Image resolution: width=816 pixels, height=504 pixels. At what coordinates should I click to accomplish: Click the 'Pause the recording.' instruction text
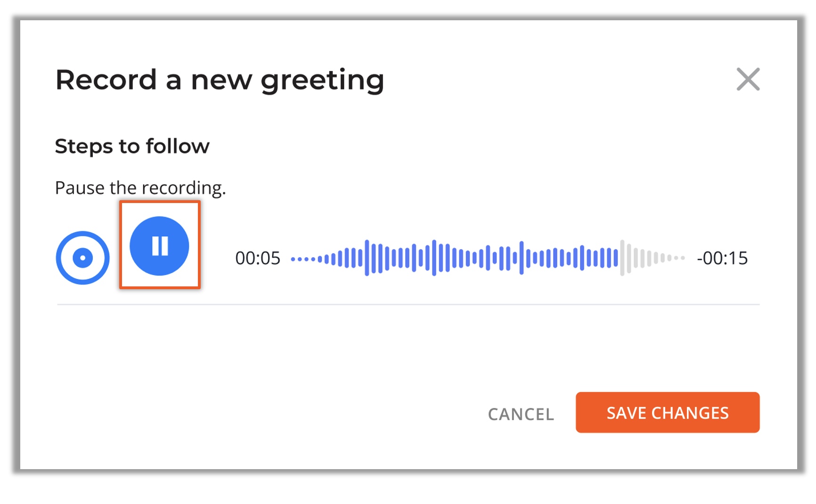[140, 188]
